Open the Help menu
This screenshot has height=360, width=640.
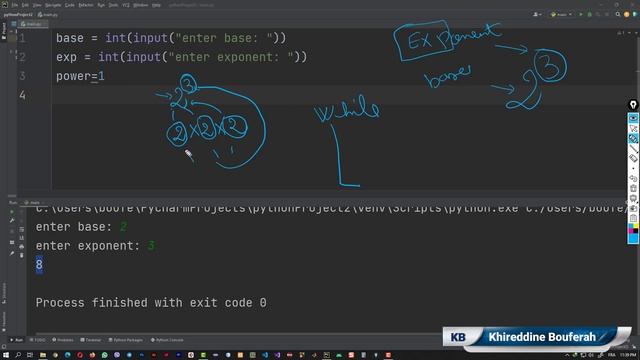click(156, 5)
